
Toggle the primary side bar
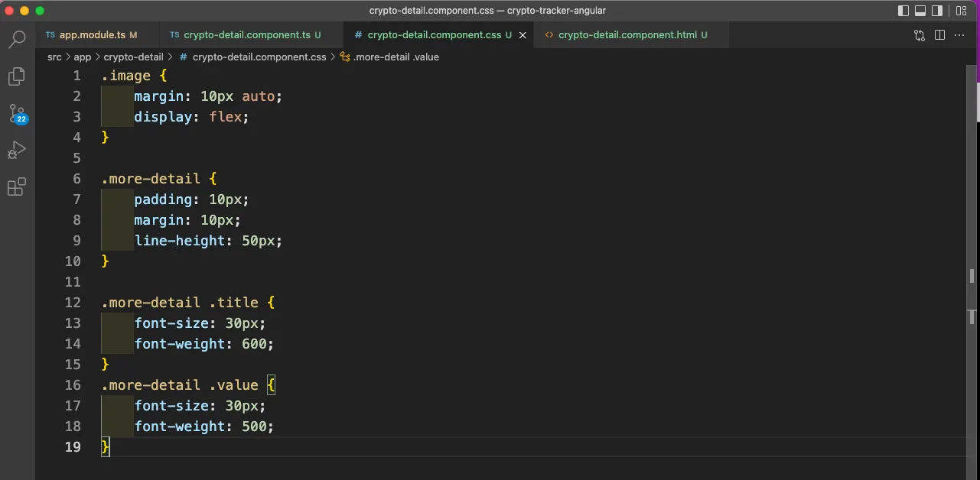(x=903, y=11)
